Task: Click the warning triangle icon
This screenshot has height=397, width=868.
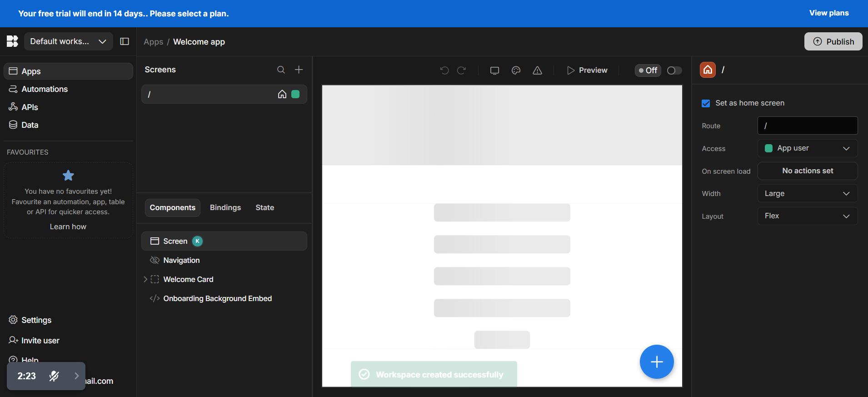Action: [x=537, y=70]
